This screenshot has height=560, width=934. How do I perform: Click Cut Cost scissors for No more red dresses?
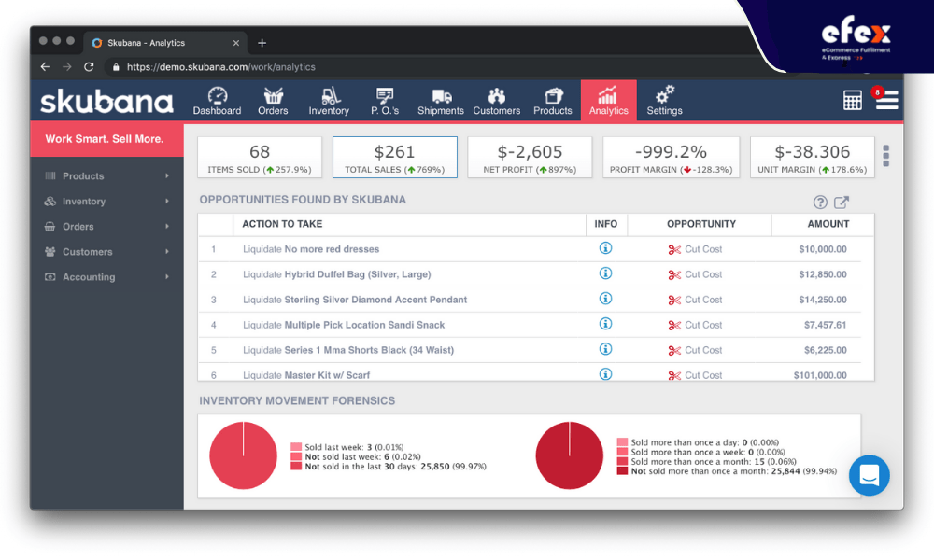click(674, 250)
